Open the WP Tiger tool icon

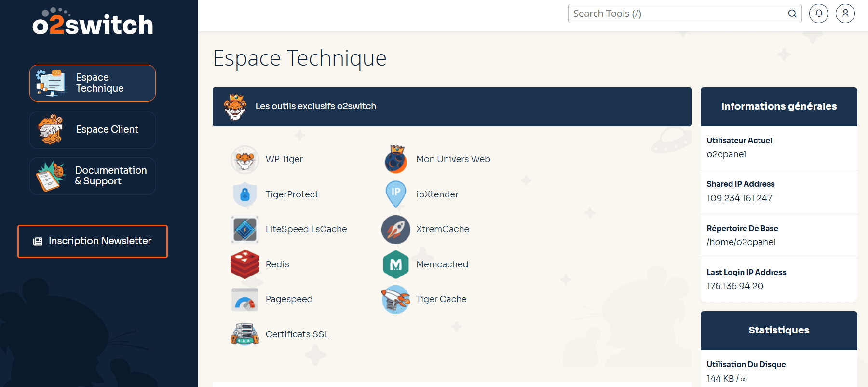[245, 159]
